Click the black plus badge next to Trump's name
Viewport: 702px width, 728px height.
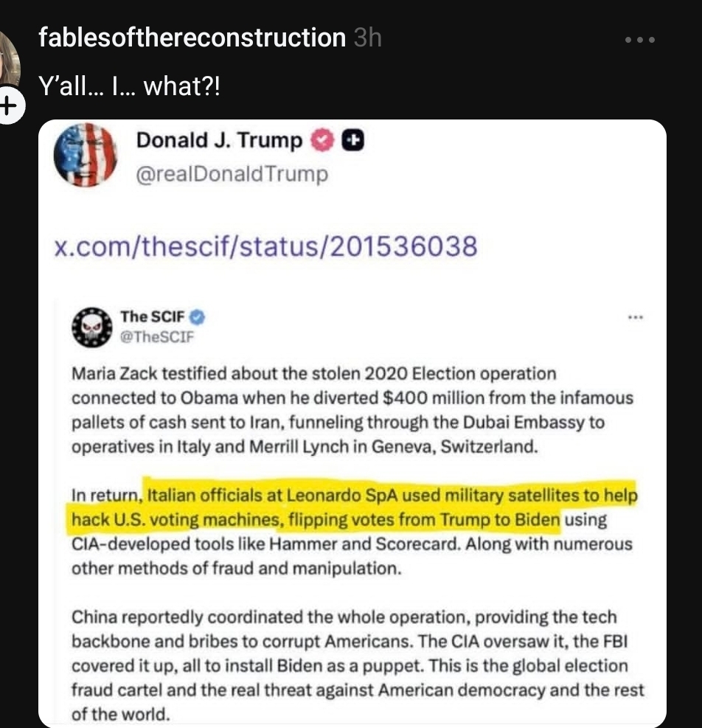353,140
